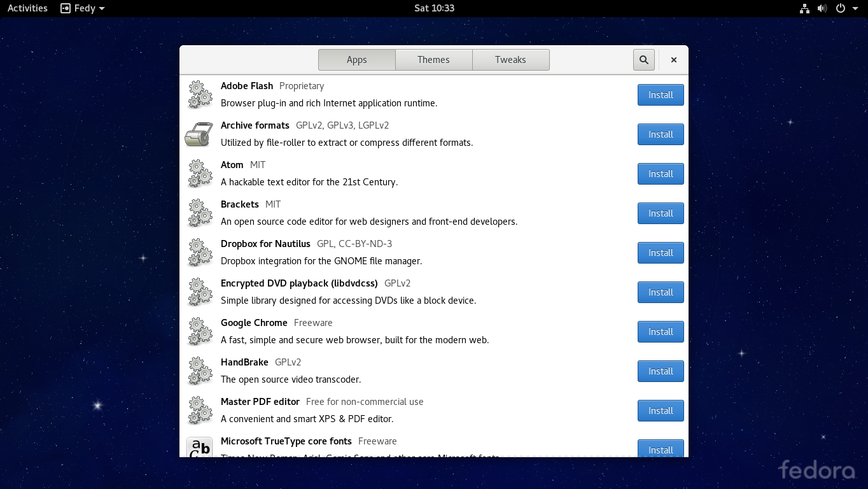
Task: Open the network status icon in top bar
Action: tap(804, 8)
